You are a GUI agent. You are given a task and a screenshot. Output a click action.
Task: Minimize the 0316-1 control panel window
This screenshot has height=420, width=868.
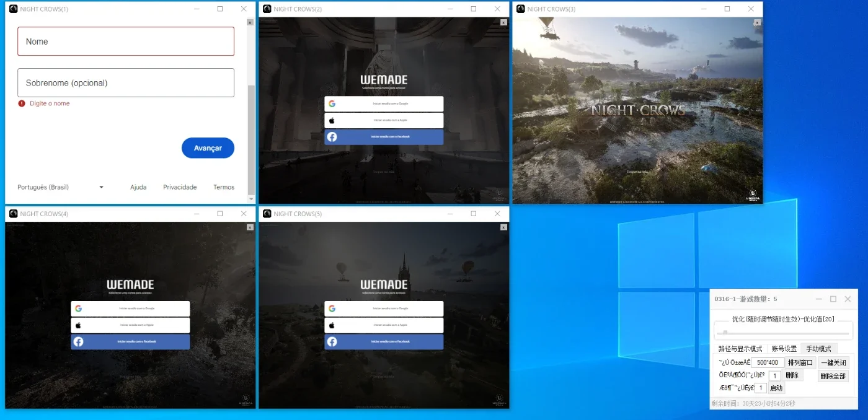[818, 299]
